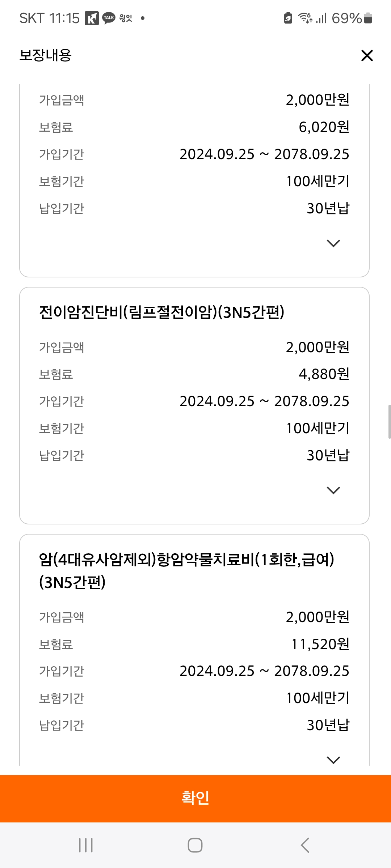The width and height of the screenshot is (391, 868).
Task: Go back using the navigation bar arrow
Action: click(305, 845)
